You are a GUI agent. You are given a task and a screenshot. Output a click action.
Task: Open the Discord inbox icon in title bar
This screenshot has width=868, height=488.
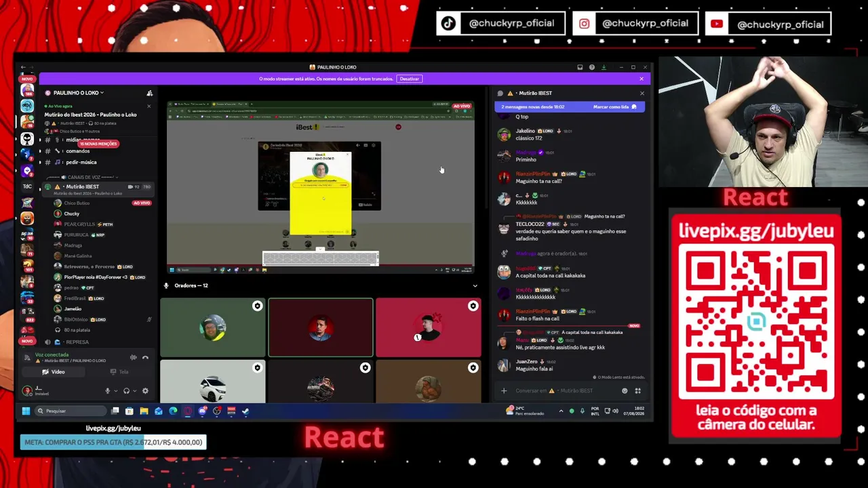580,67
